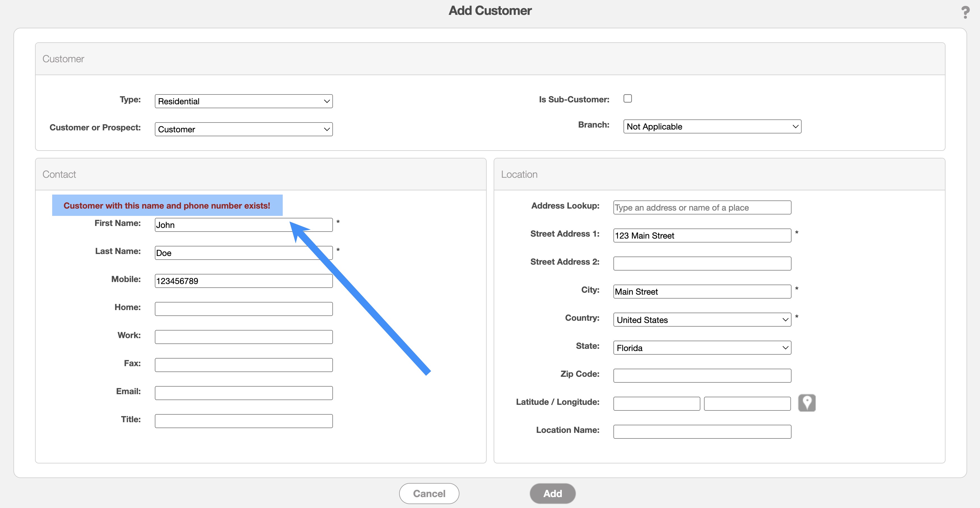980x508 pixels.
Task: Click the Address Lookup search field
Action: 702,208
